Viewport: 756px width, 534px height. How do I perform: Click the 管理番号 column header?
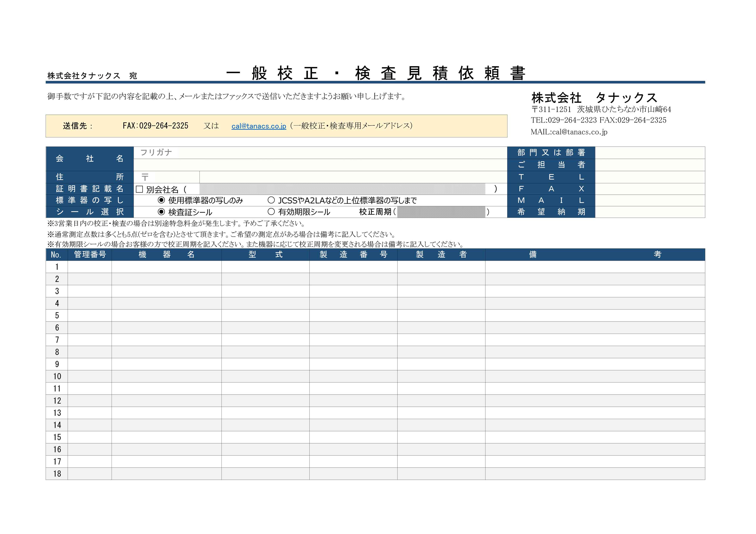90,254
